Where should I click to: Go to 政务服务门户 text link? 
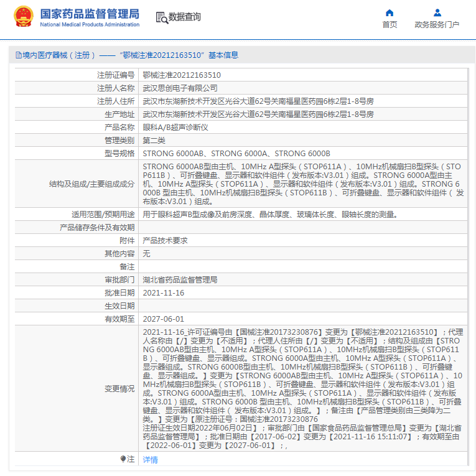click(437, 25)
